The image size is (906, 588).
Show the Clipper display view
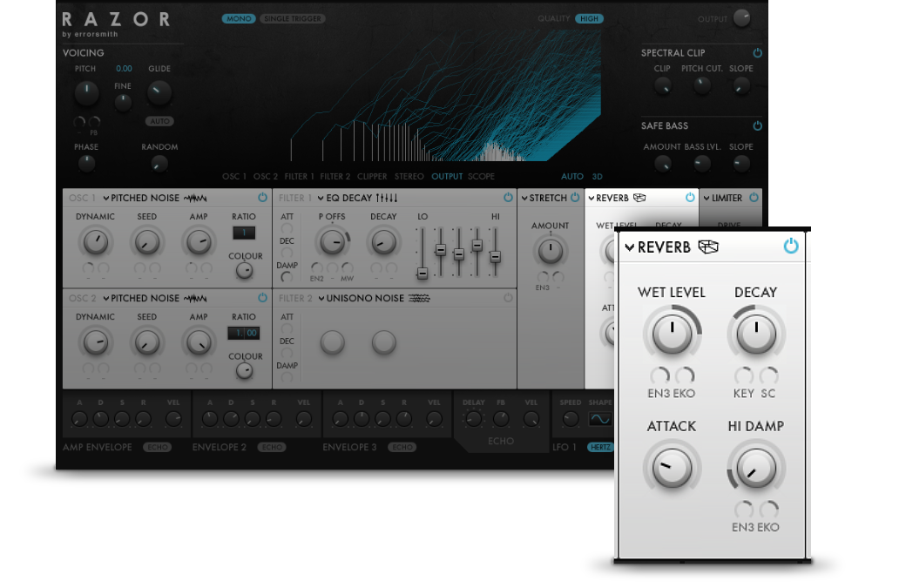click(372, 177)
